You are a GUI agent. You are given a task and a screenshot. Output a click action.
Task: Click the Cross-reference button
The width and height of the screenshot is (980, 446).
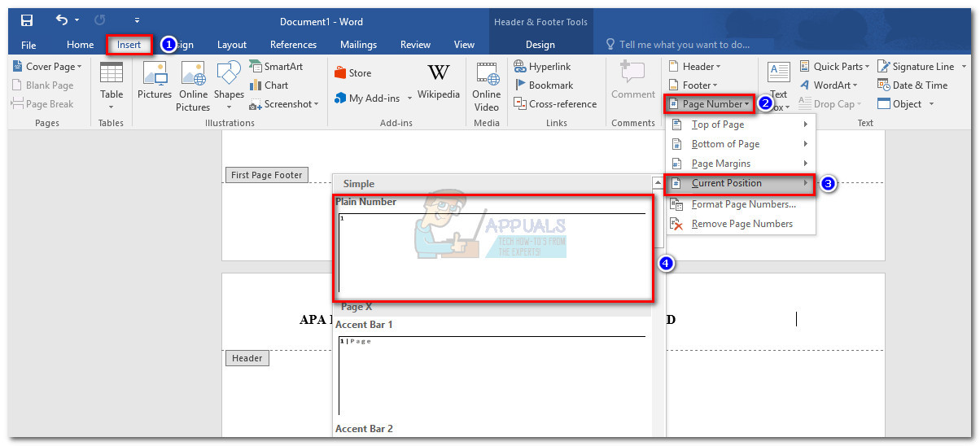(556, 104)
